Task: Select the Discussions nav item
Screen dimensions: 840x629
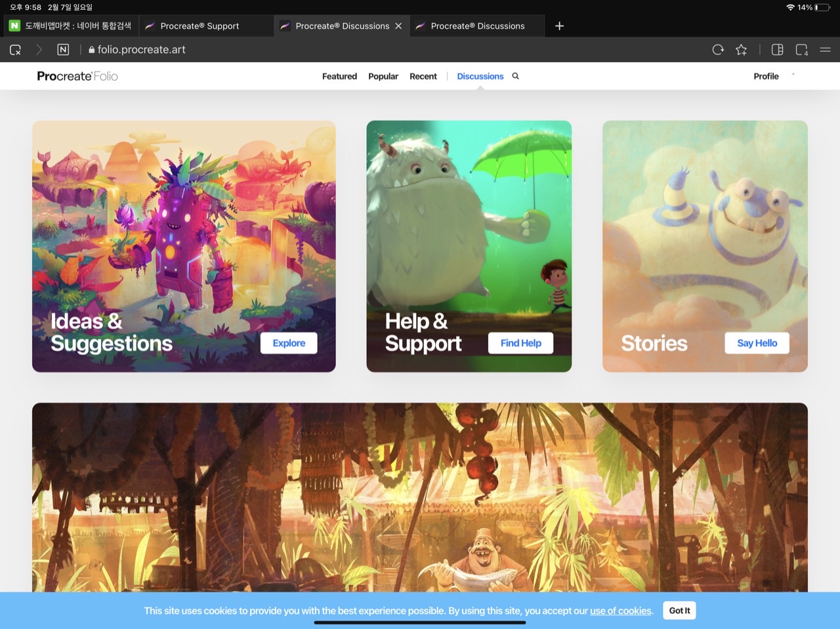Action: click(x=480, y=76)
